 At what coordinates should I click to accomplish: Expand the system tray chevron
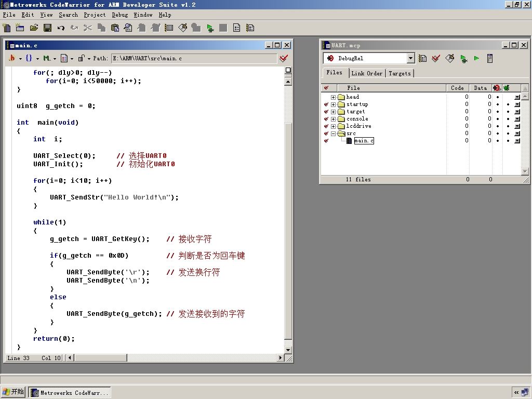(516, 393)
